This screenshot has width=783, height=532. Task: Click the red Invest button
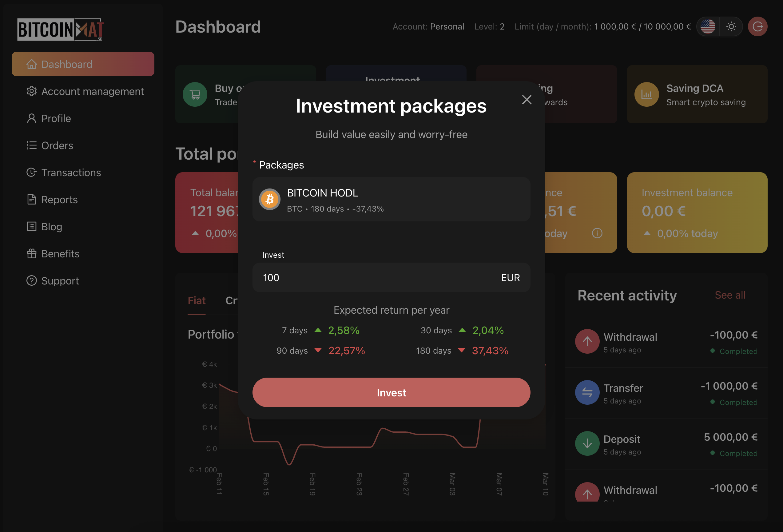point(391,392)
